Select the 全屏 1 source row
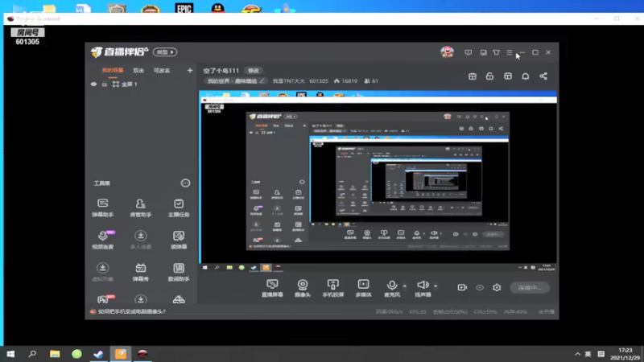Screen dimensions: 644x362 (141, 84)
